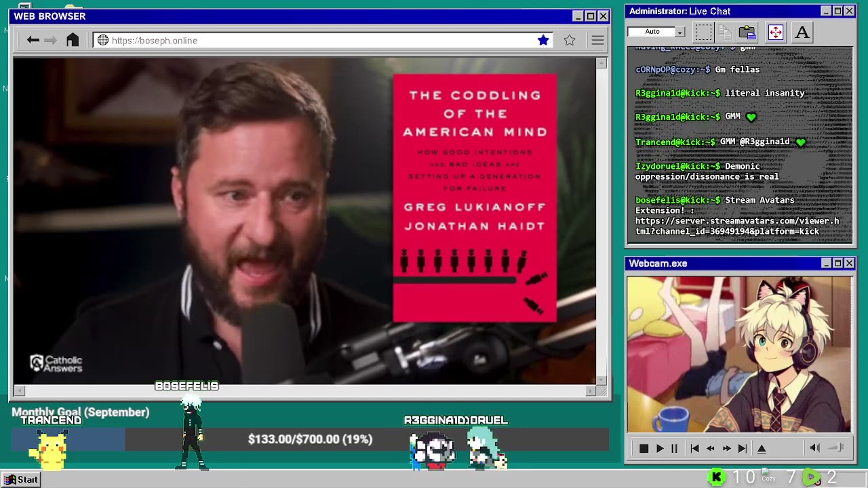Open the font 'A' tool in Live Chat

pos(802,32)
